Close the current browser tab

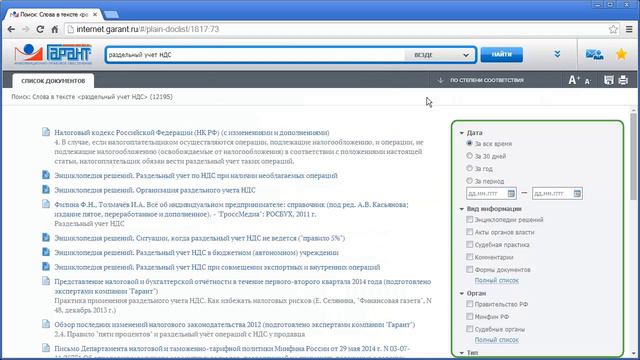(95, 14)
